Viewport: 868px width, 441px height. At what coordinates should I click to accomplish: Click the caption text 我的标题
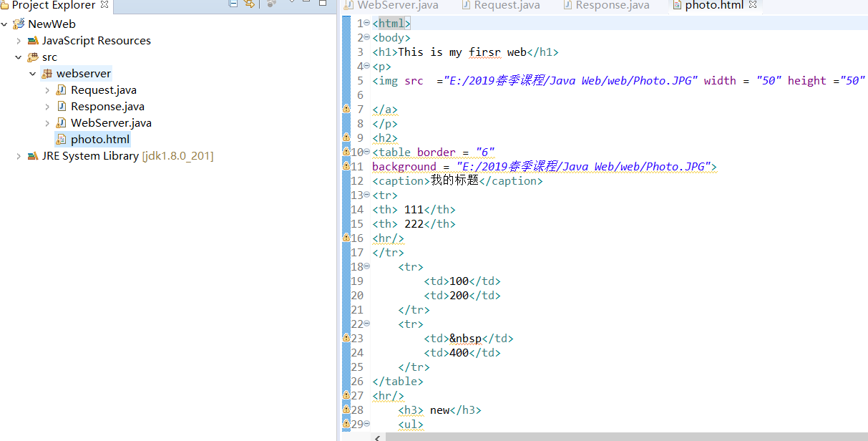[454, 180]
